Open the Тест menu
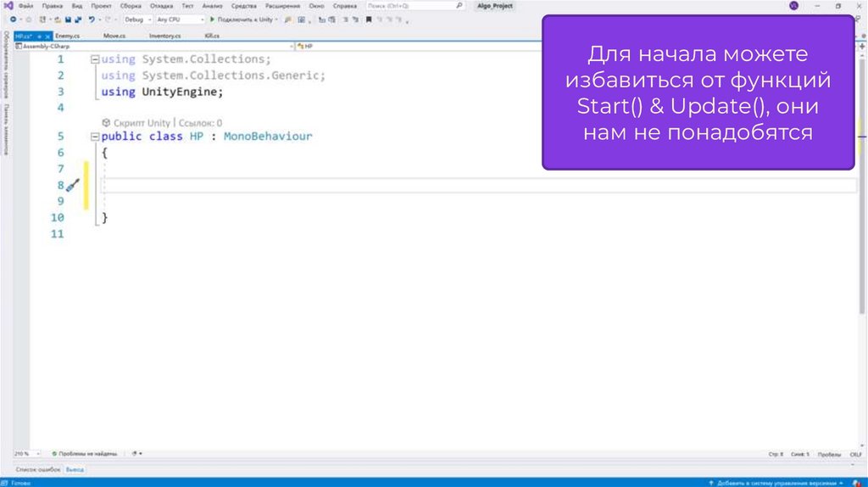The image size is (868, 487). click(187, 6)
